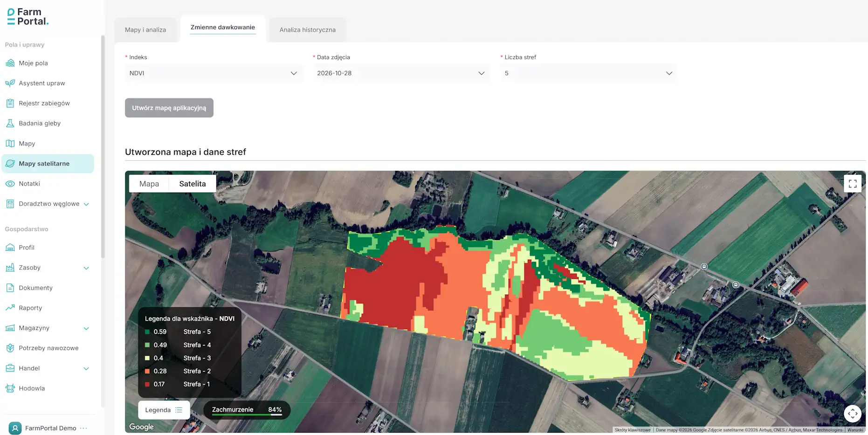Click the sidebar vertical scrollbar
This screenshot has width=868, height=435.
(x=103, y=147)
